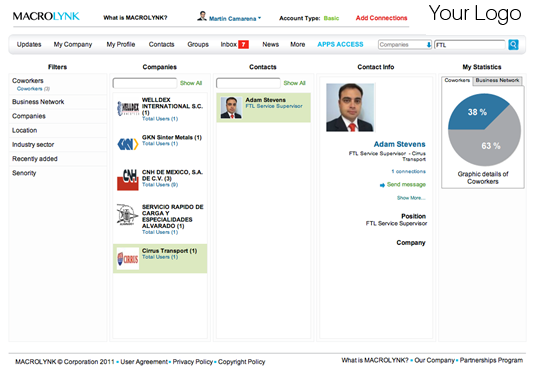Click the Contacts column filter box
Viewport: 537px width, 374px height.
[248, 83]
